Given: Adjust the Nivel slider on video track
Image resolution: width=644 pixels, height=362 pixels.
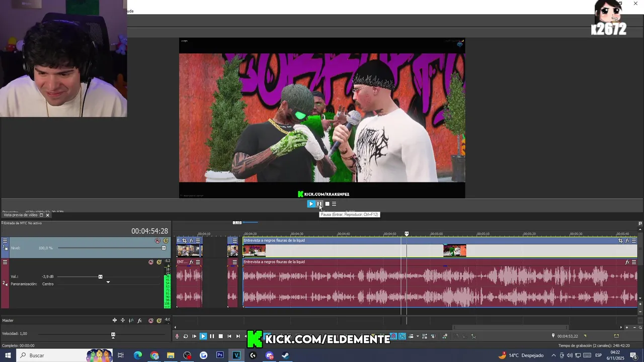Looking at the screenshot, I should tap(164, 248).
